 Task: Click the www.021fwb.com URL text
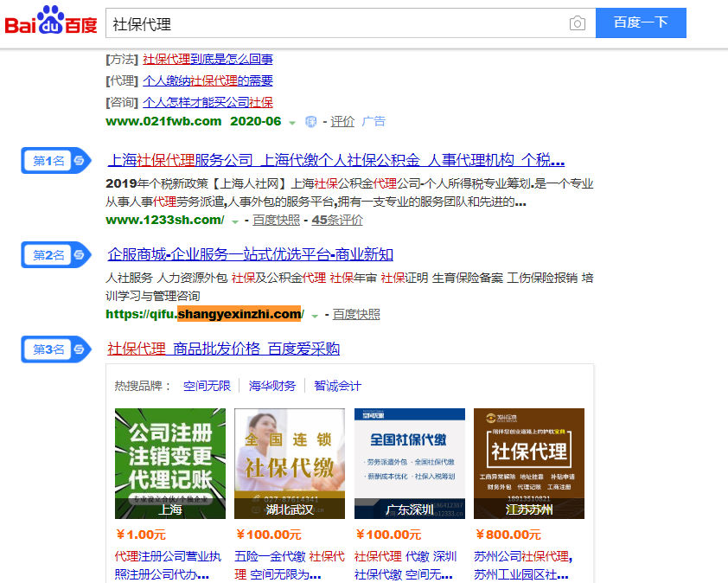point(163,122)
